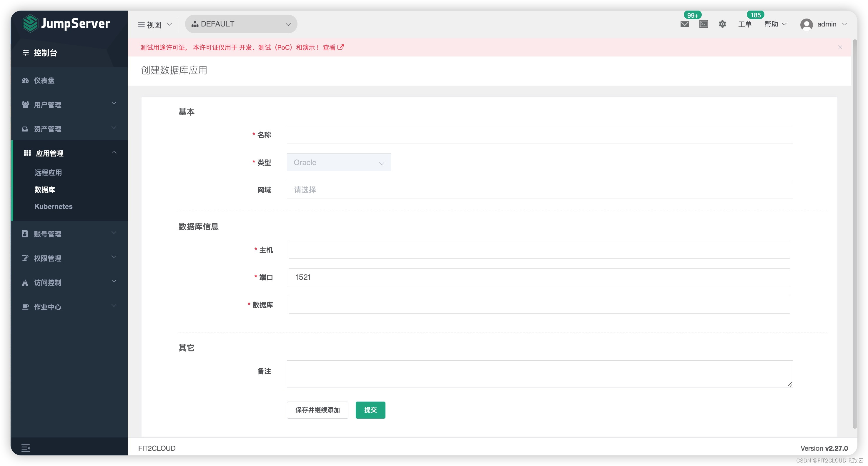Click the JumpServer logo
The image size is (868, 466).
point(66,23)
